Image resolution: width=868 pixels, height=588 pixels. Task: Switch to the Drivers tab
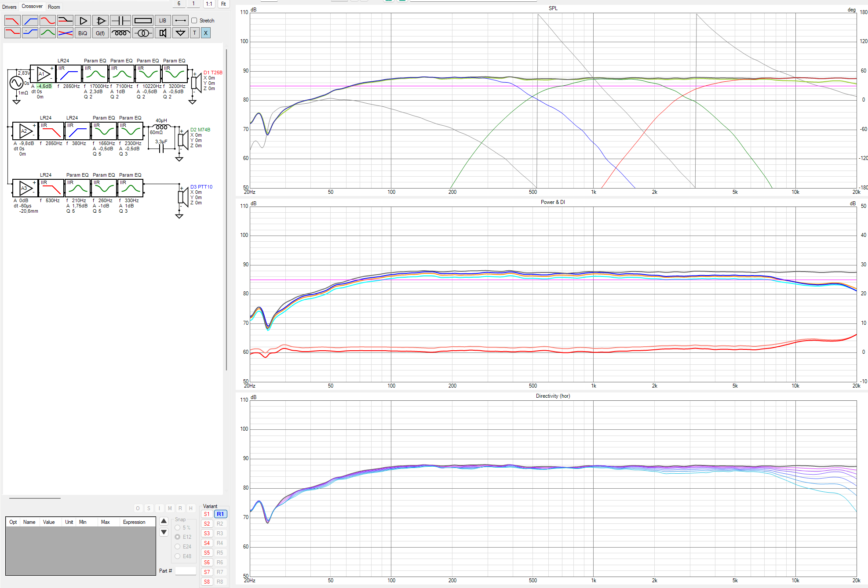pos(9,7)
